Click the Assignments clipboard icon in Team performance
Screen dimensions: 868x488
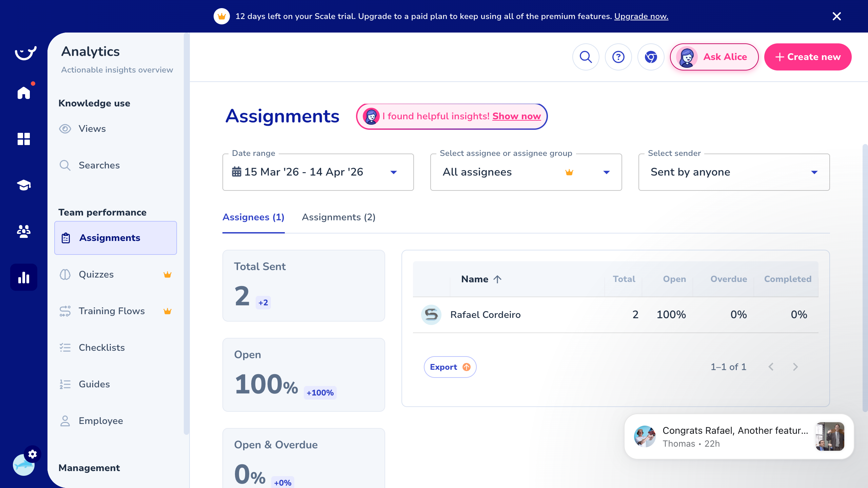coord(65,238)
